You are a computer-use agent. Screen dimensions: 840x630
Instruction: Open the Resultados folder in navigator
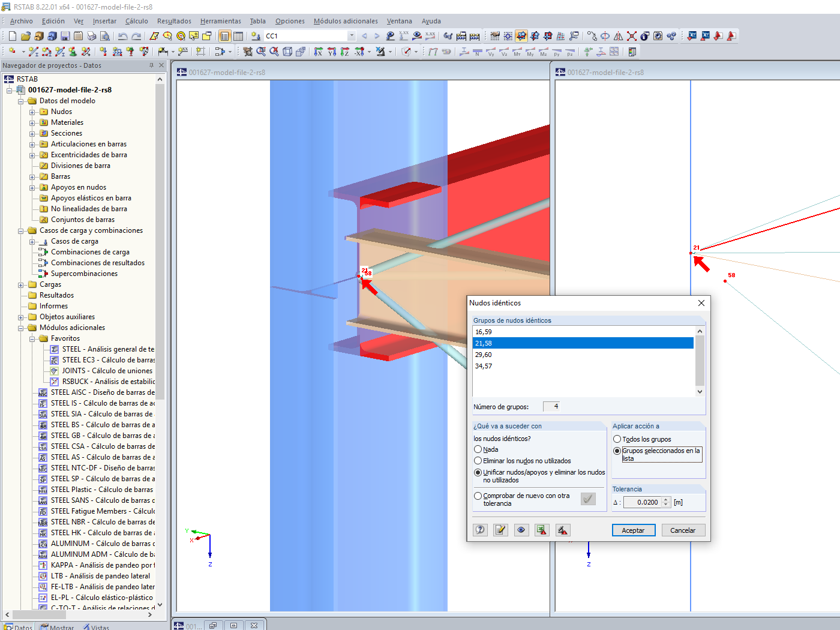[56, 296]
